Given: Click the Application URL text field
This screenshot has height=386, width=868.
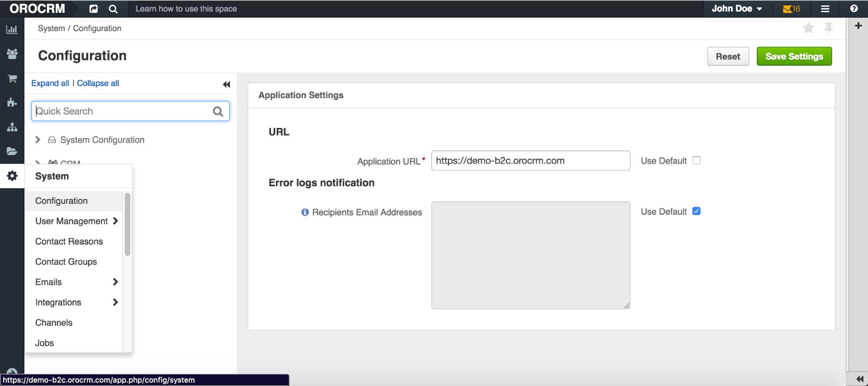Looking at the screenshot, I should click(x=531, y=160).
